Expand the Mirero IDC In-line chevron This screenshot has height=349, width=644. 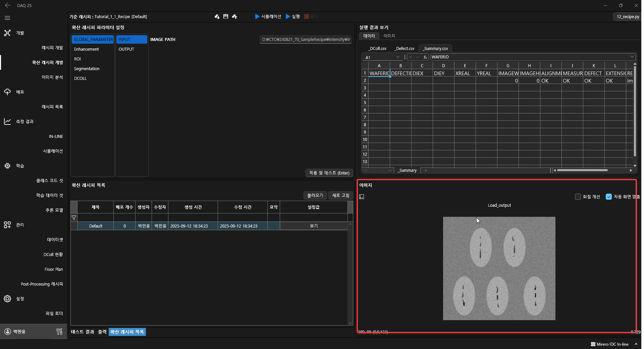coord(636,344)
